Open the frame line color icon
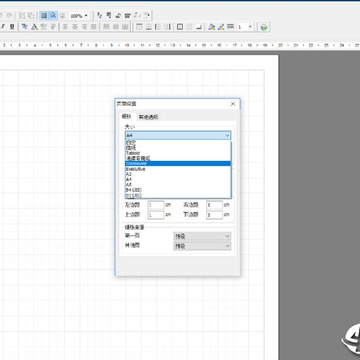This screenshot has height=360, width=360. tap(221, 27)
